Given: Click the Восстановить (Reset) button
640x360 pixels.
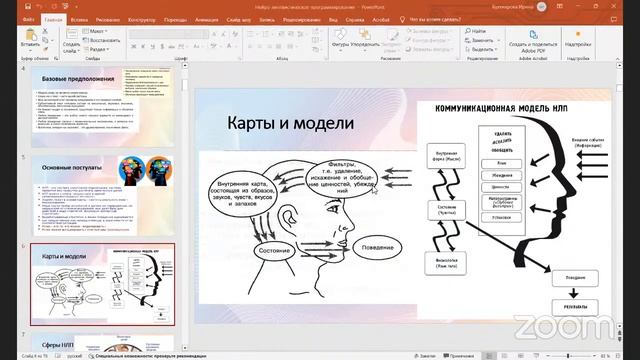Looking at the screenshot, I should pyautogui.click(x=101, y=40).
